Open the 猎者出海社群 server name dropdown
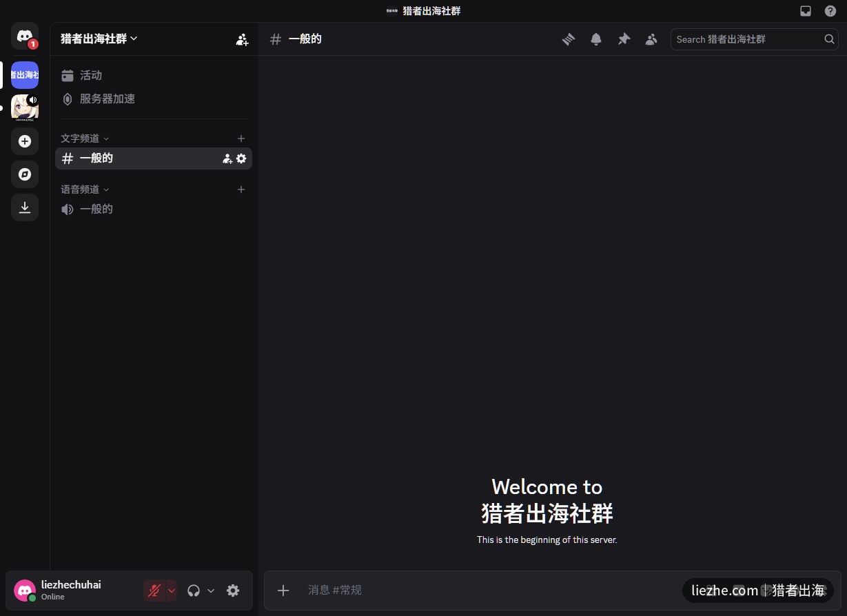This screenshot has height=616, width=847. [x=99, y=39]
